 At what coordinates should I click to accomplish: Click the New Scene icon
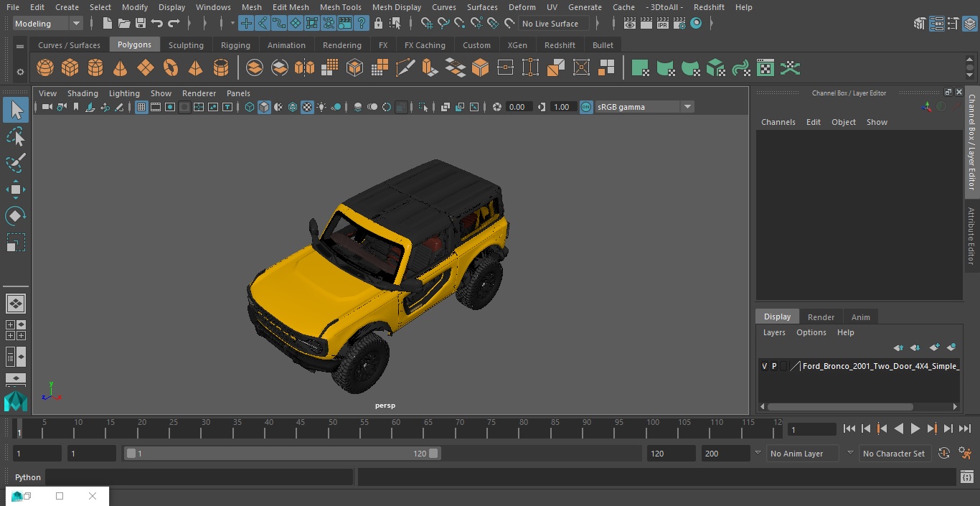tap(108, 24)
